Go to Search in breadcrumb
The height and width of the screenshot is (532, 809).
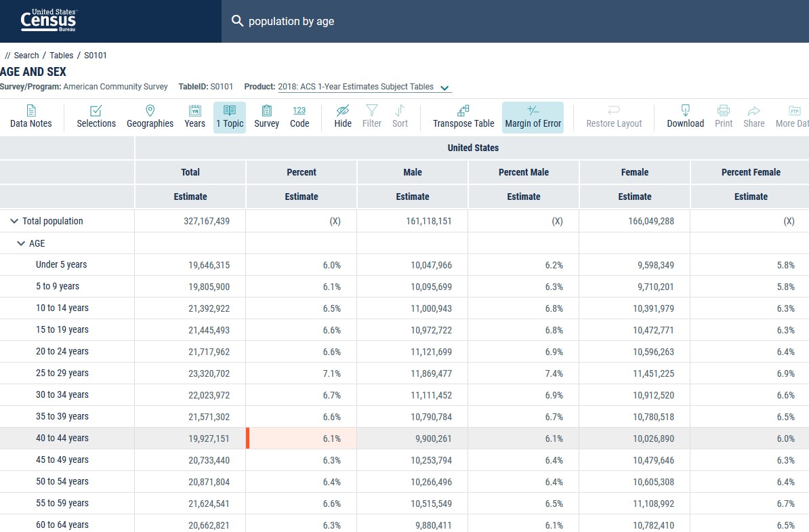(26, 56)
